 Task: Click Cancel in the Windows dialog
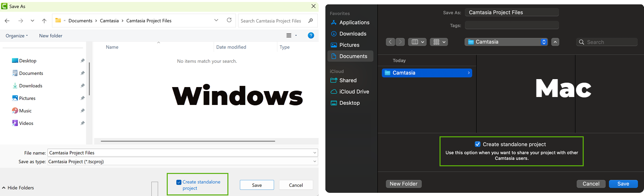(296, 185)
